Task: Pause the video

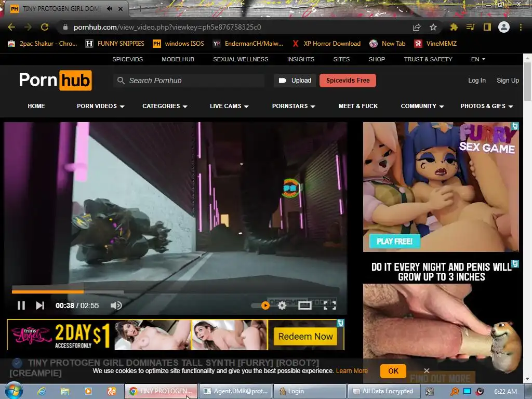Action: 21,305
